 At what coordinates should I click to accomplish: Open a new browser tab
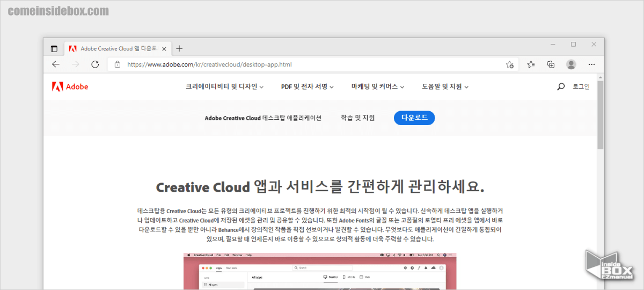pyautogui.click(x=179, y=48)
